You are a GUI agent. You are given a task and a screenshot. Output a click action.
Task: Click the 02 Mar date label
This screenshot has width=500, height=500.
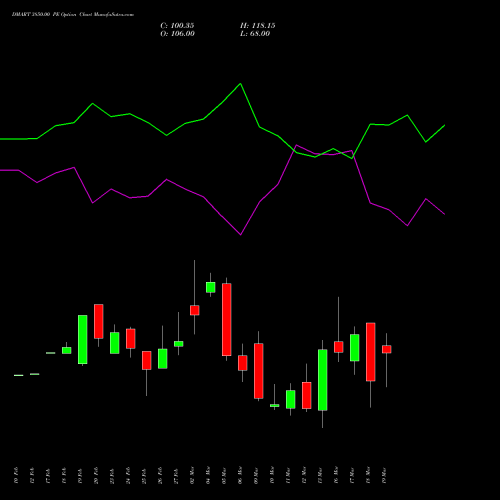click(x=192, y=475)
